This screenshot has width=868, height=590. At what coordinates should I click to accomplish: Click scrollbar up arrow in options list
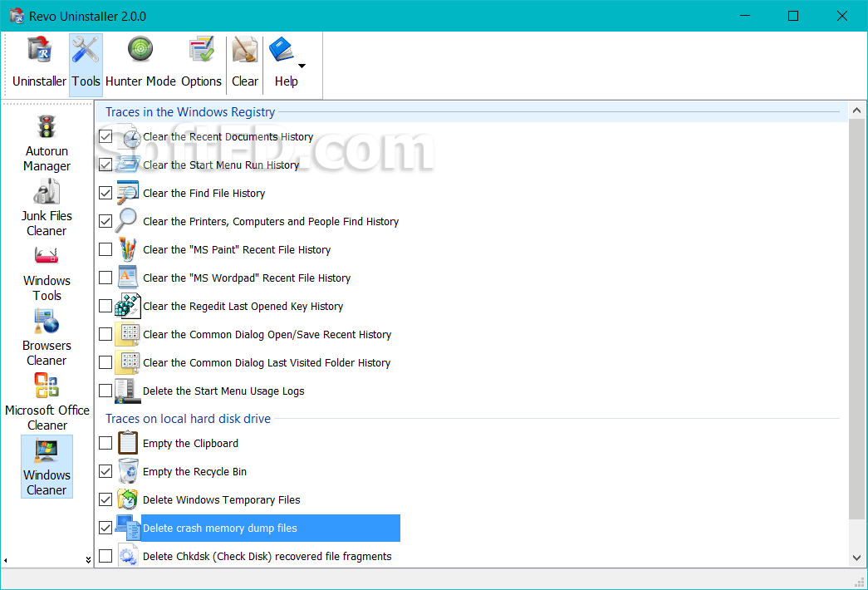coord(856,111)
